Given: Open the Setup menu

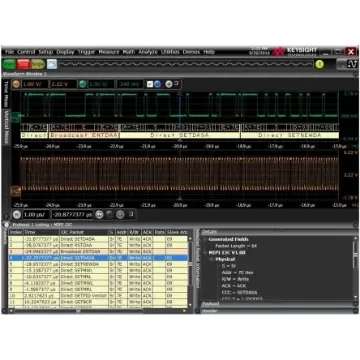Looking at the screenshot, I should click(46, 52).
